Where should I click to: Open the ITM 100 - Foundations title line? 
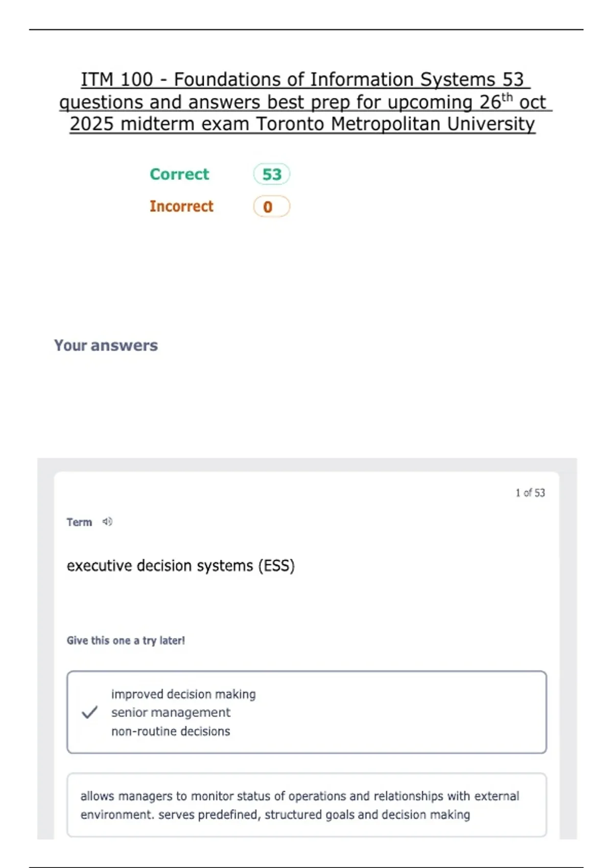(305, 80)
